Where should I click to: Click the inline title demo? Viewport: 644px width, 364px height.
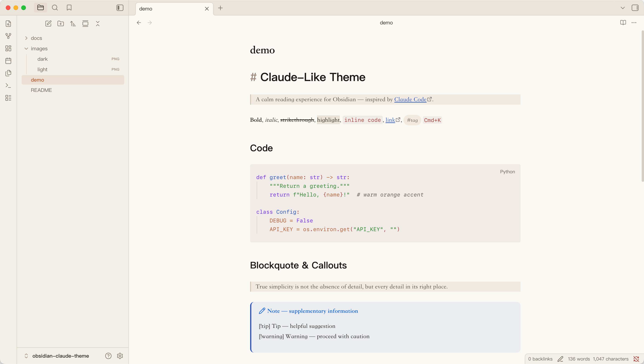click(x=262, y=50)
